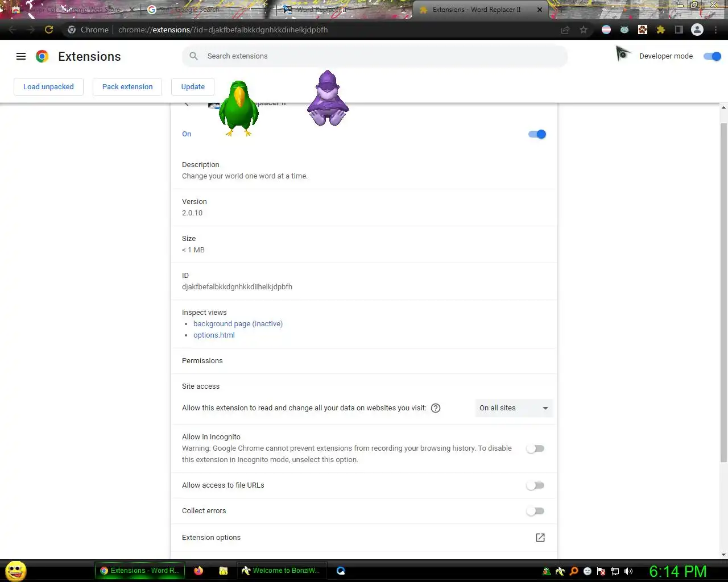Click the Chrome address bar URL
728x582 pixels.
(x=223, y=30)
